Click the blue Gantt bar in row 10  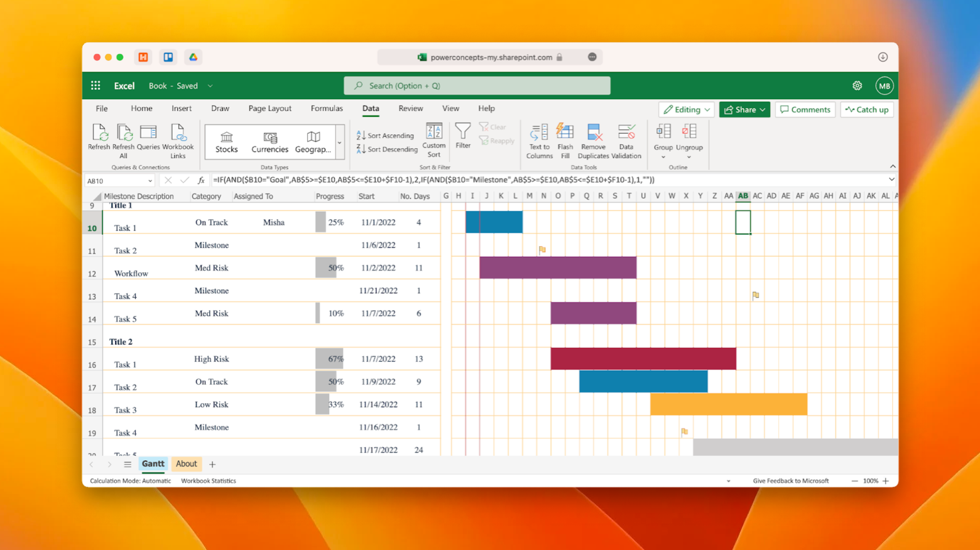[494, 222]
